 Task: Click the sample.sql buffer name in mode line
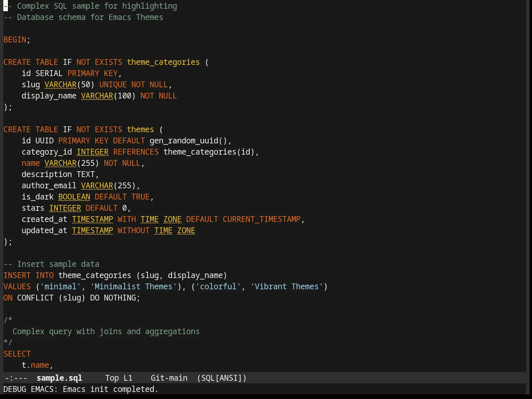coord(59,378)
